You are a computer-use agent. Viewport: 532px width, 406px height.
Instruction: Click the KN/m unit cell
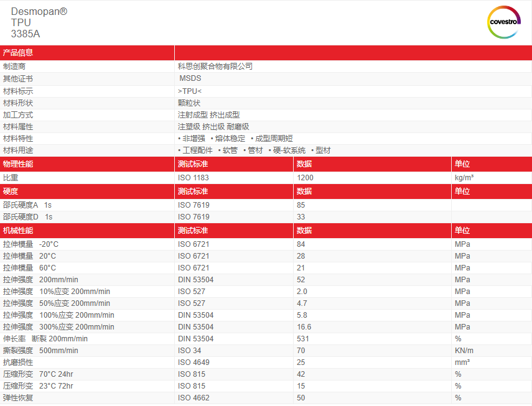464,351
